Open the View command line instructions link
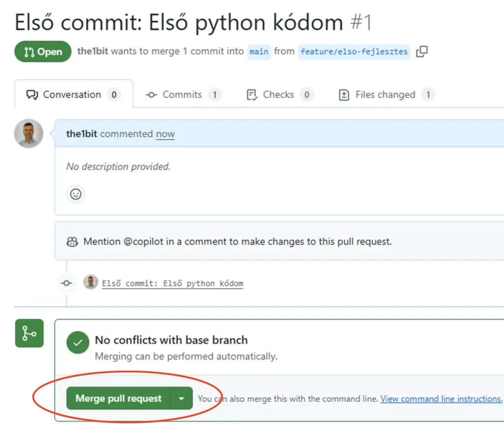Screen dimensions: 504x446 (441, 399)
